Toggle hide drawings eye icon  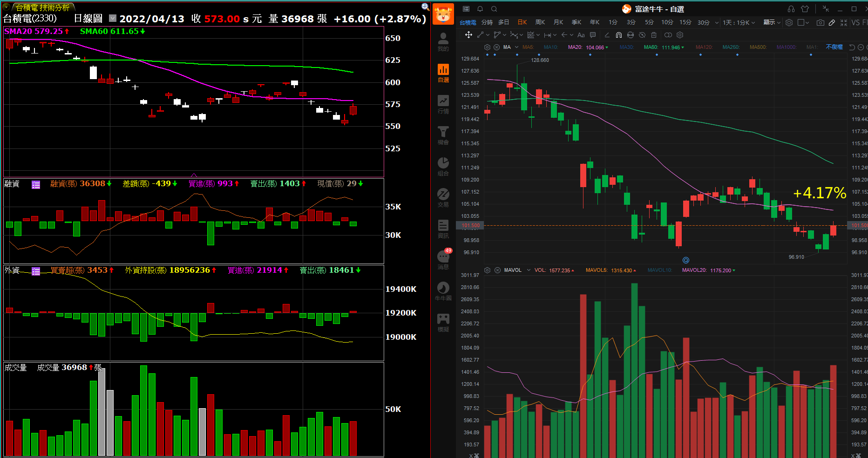[x=642, y=35]
